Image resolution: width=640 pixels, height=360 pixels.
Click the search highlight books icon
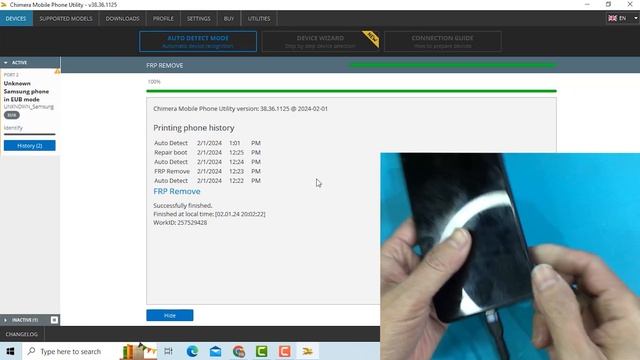(138, 351)
